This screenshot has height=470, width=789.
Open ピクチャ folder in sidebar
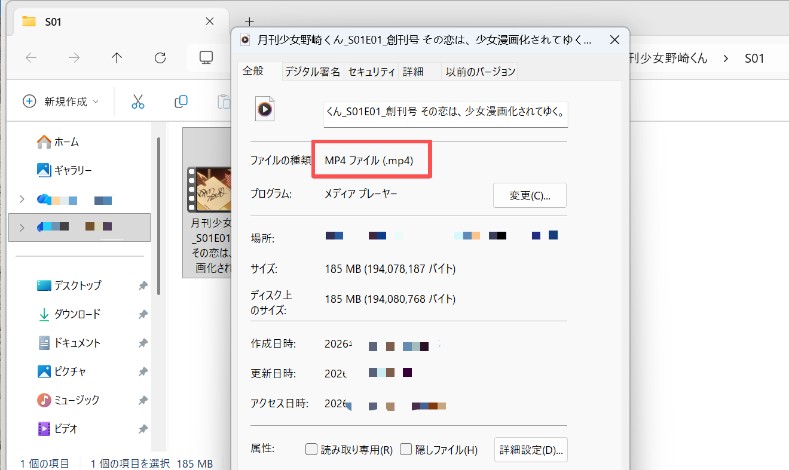click(61, 371)
